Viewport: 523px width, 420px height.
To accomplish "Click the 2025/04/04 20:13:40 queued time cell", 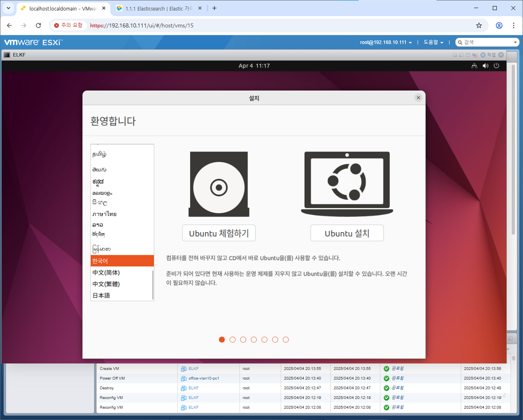I will coord(306,378).
